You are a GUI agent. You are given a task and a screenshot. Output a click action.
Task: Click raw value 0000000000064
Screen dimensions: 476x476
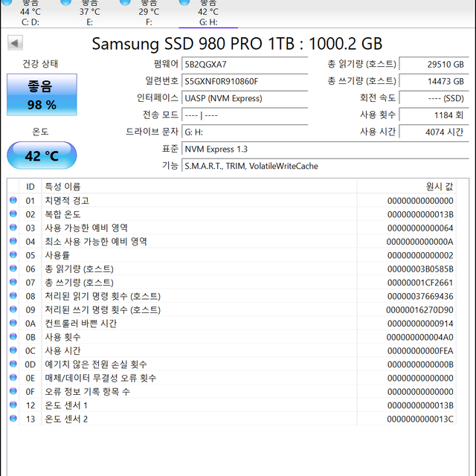(x=420, y=228)
